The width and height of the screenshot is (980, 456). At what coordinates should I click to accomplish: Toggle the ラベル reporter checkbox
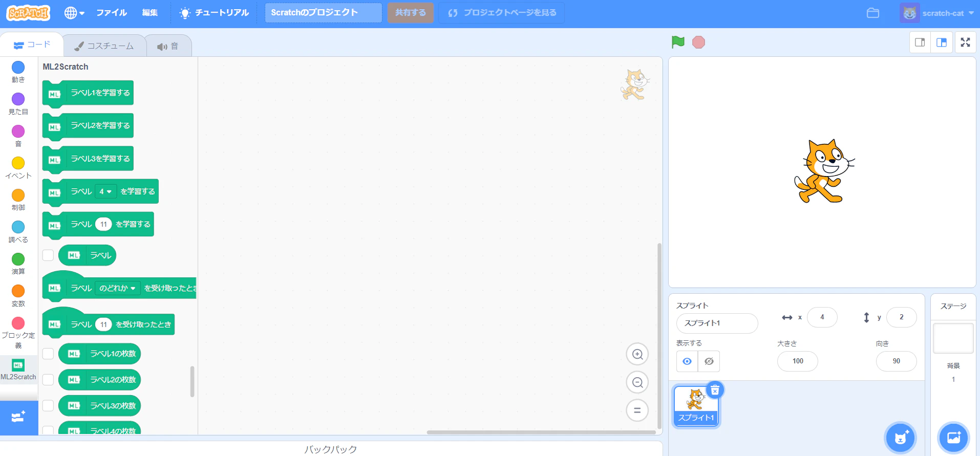point(48,255)
